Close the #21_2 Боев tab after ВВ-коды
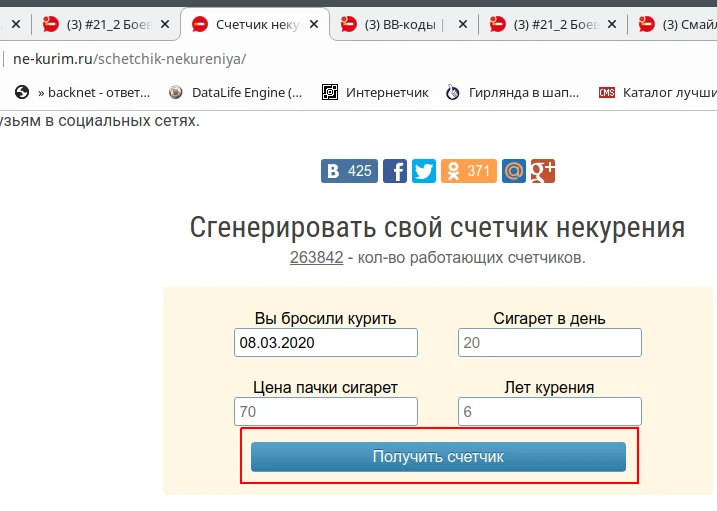Viewport: 717px width, 511px height. point(612,24)
